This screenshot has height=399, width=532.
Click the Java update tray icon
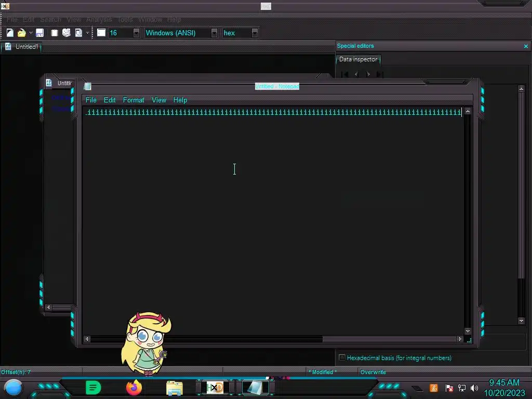click(x=434, y=388)
